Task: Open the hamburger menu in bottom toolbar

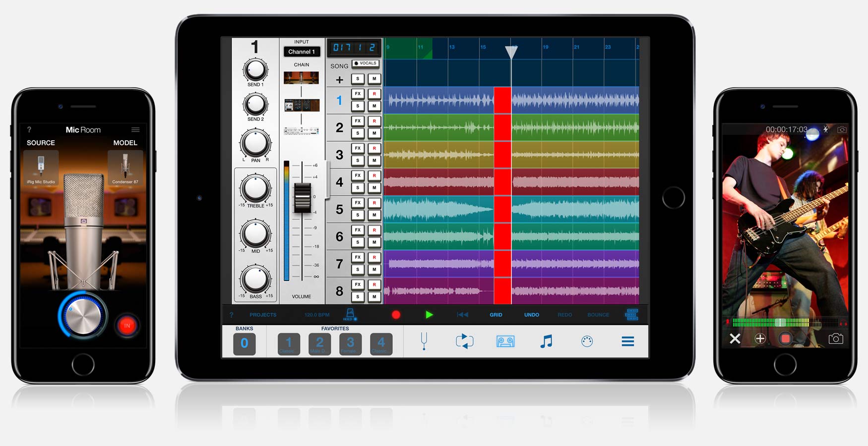Action: pyautogui.click(x=628, y=341)
